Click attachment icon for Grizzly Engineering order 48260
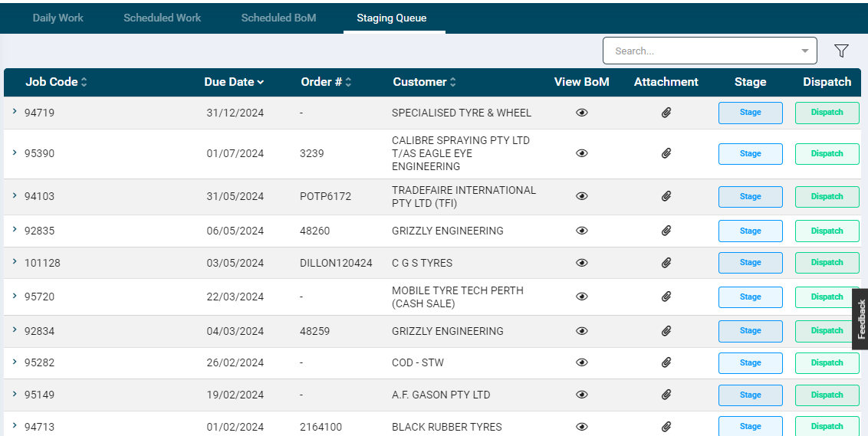 [x=666, y=231]
